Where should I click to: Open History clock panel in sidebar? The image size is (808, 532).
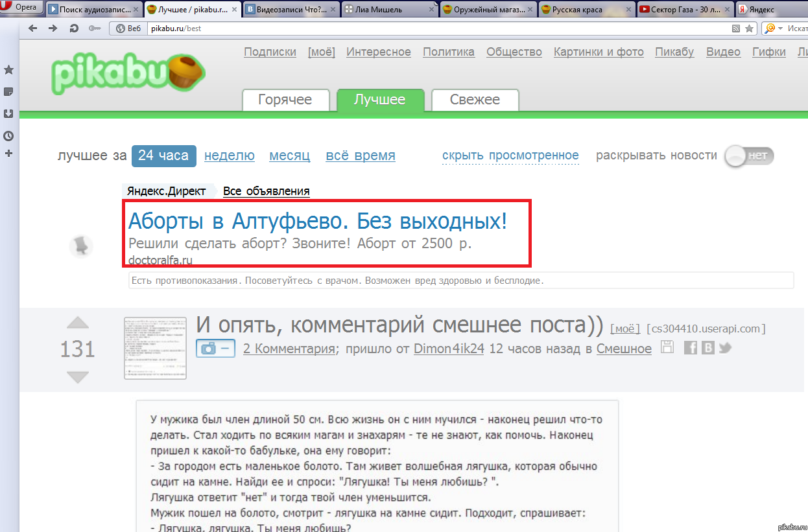9,136
